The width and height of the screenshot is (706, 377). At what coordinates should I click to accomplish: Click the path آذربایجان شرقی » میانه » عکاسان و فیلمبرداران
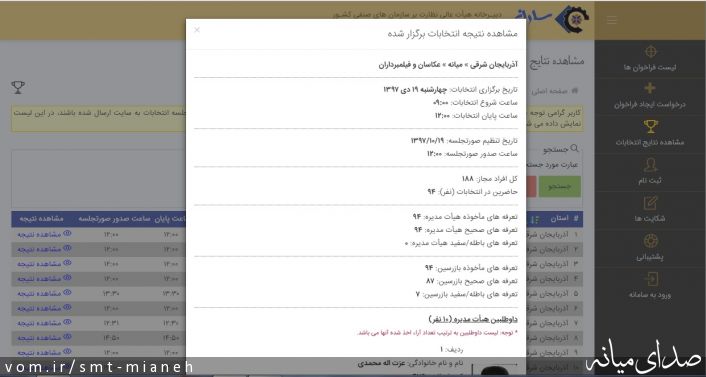point(448,65)
